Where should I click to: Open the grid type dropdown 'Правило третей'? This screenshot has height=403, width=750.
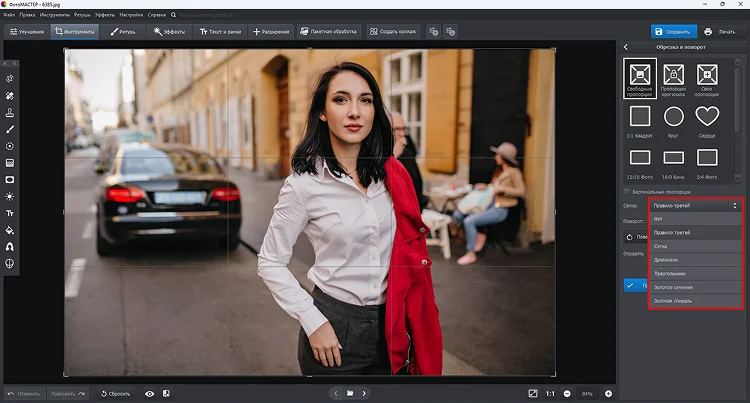[x=695, y=206]
